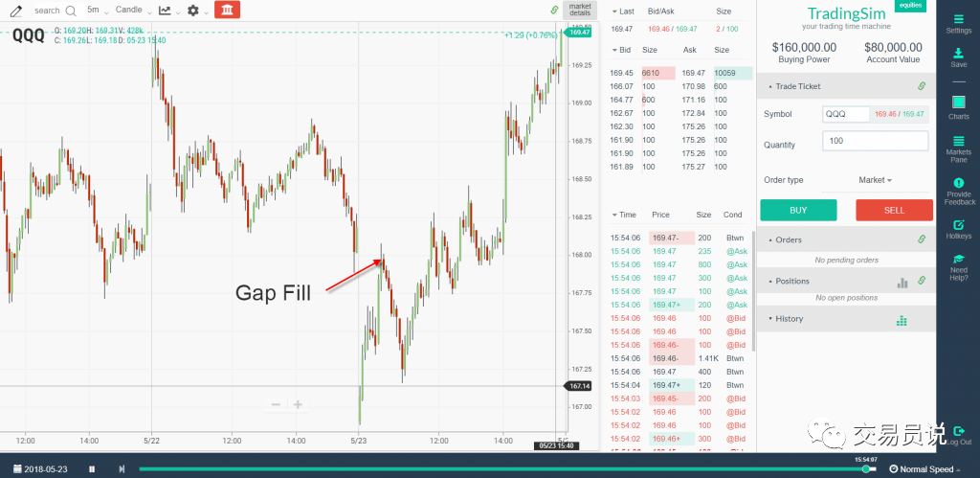Click the Orders link icon
This screenshot has height=478, width=980.
point(922,239)
